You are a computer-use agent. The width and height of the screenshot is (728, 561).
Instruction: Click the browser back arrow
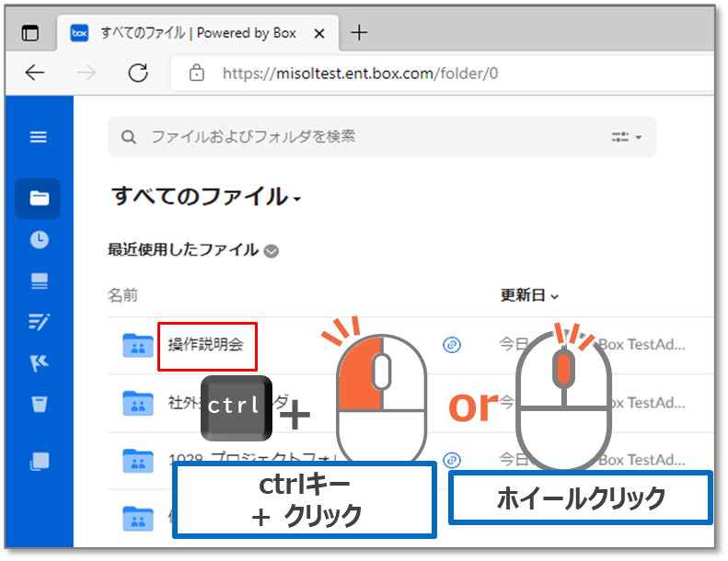[35, 73]
